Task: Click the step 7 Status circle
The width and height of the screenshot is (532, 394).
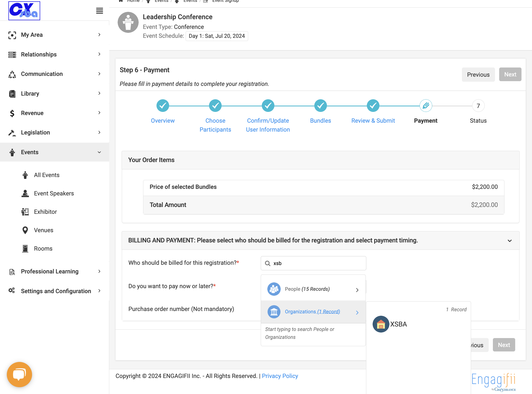Action: [478, 106]
